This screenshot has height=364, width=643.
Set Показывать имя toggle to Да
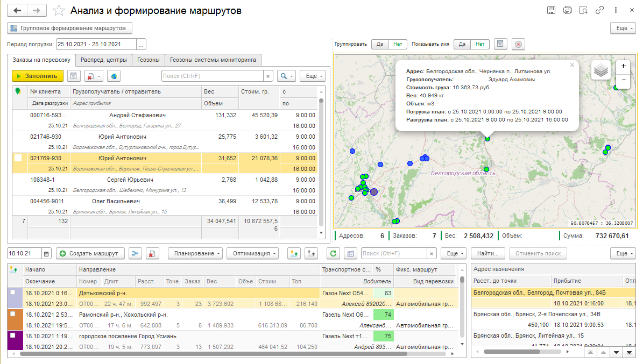point(462,45)
